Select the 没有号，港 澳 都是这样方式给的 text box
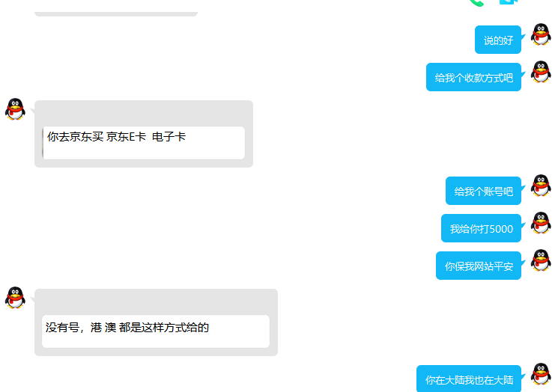The height and width of the screenshot is (392, 552). tap(156, 331)
